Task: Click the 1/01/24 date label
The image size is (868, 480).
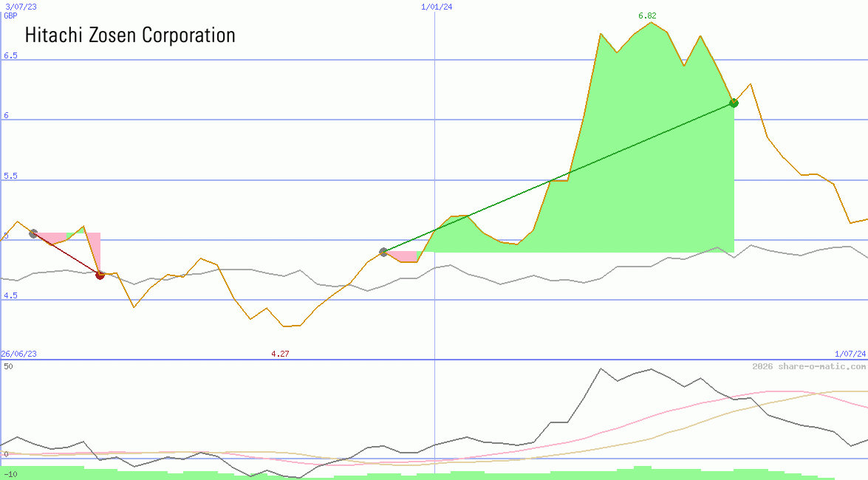Action: tap(437, 7)
